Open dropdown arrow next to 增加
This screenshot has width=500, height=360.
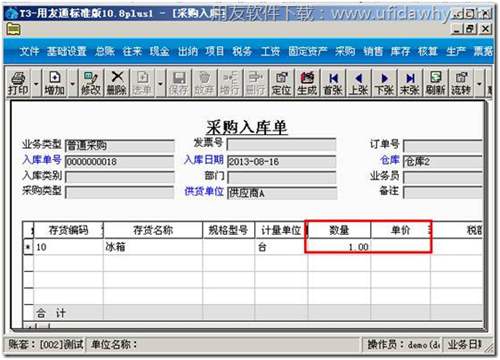coord(72,83)
